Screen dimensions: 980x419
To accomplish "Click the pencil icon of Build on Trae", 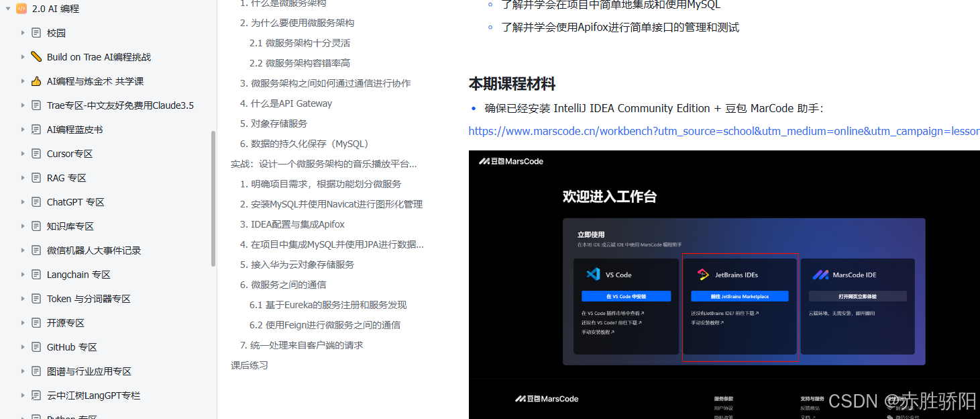I will pyautogui.click(x=36, y=57).
